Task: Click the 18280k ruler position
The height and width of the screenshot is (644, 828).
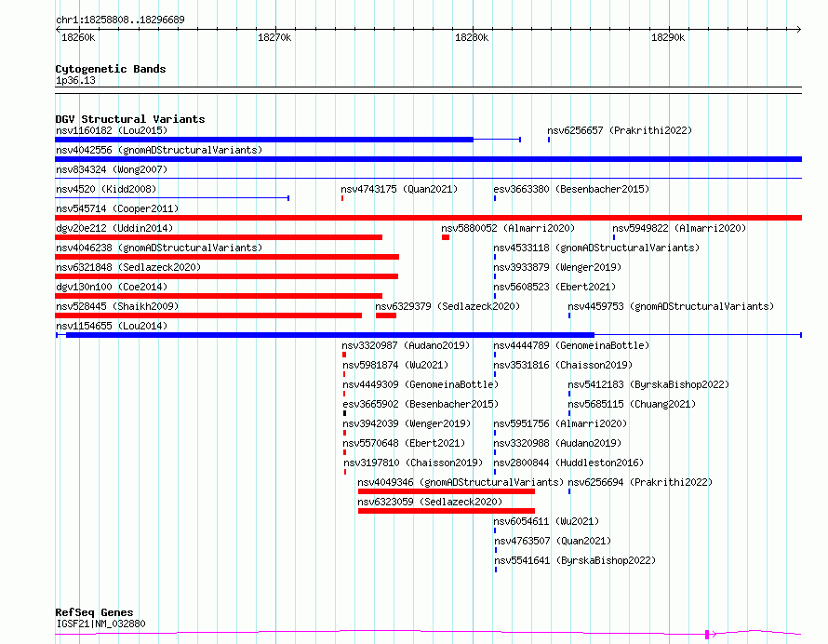Action: [x=472, y=37]
